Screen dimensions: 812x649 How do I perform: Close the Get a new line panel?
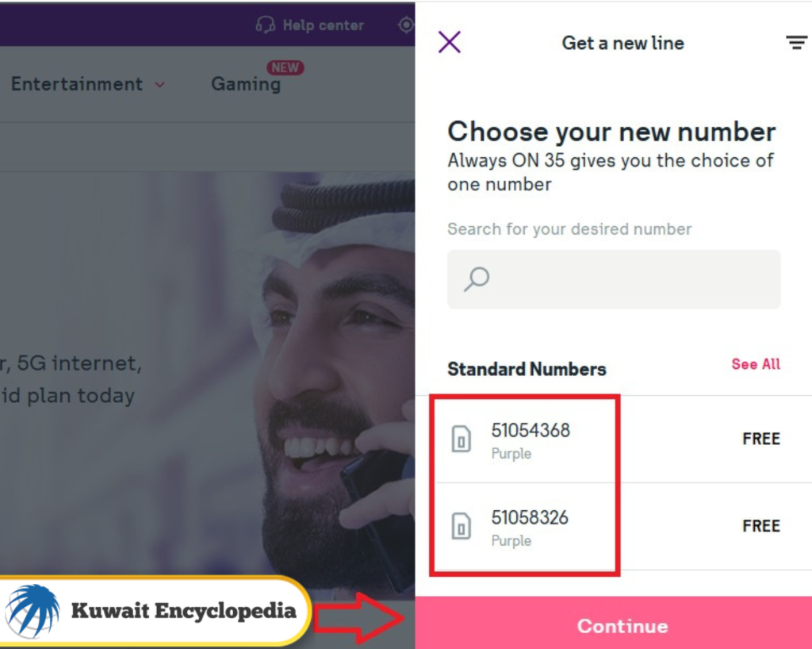[x=450, y=42]
